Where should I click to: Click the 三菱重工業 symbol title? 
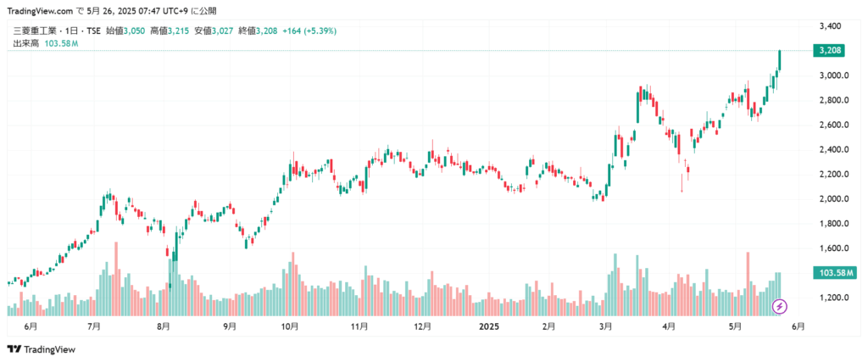click(33, 31)
